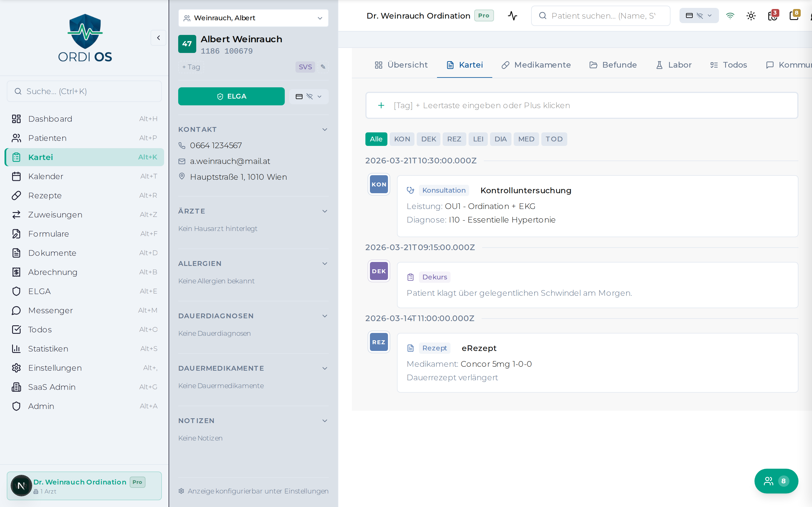
Task: Filter entries by KON tag
Action: (402, 139)
